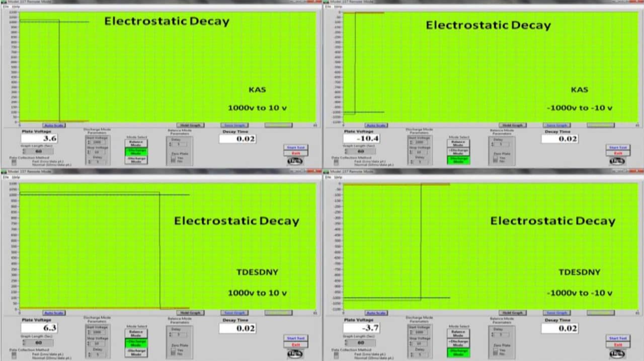This screenshot has width=644, height=361.
Task: Click Auto Scale in the -3.7 plate voltage window
Action: [x=376, y=313]
